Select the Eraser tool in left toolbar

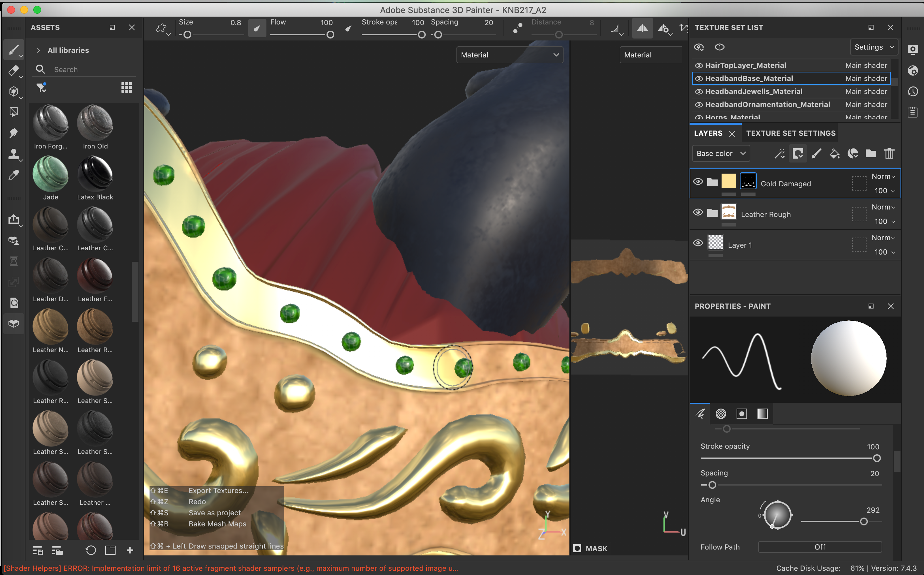(13, 70)
